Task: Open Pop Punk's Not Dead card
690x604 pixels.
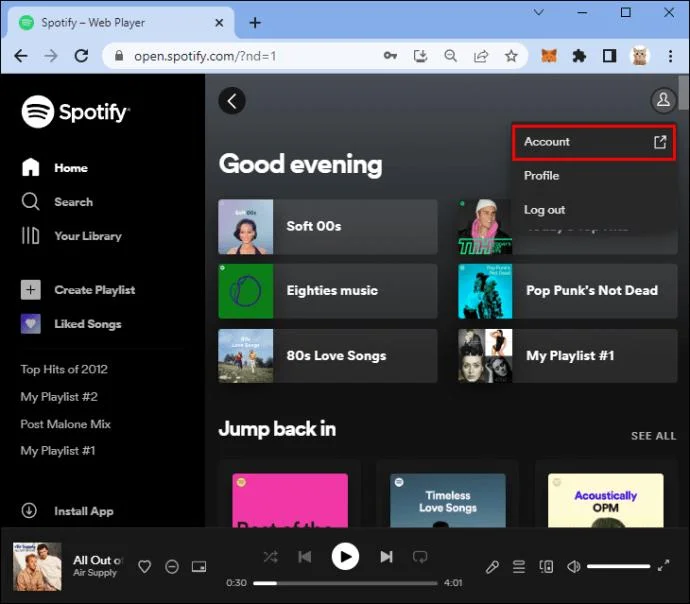Action: (x=568, y=291)
